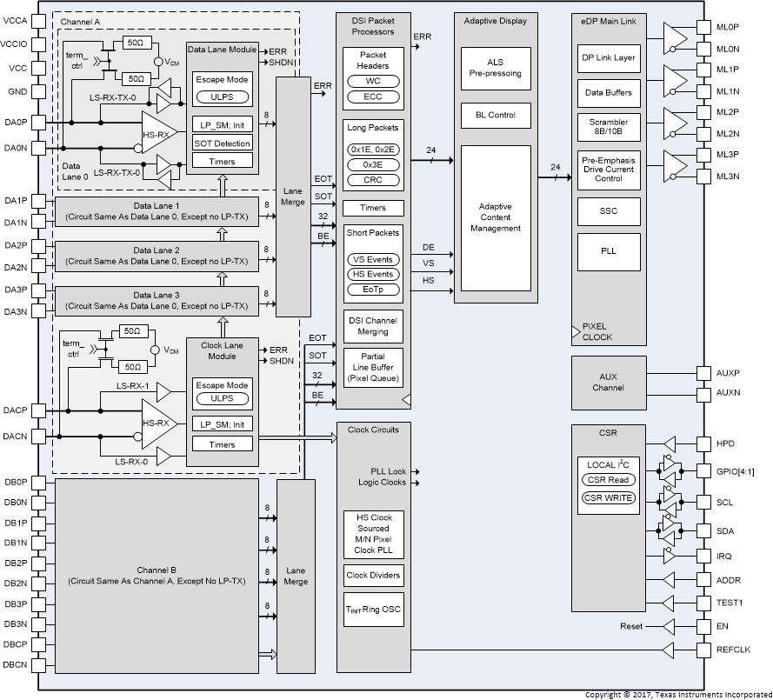Toggle BL Control in Adaptive Display
The image size is (773, 700).
(496, 115)
